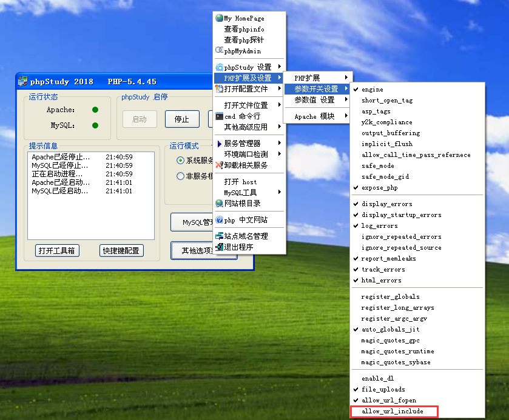This screenshot has width=509, height=420.
Task: Click the globe icon beside 网站根目录
Action: pyautogui.click(x=219, y=203)
